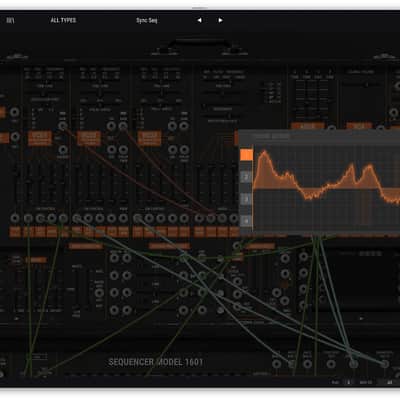Select curve tab 4 in the graph panel
Image resolution: width=400 pixels, height=400 pixels.
[246, 221]
